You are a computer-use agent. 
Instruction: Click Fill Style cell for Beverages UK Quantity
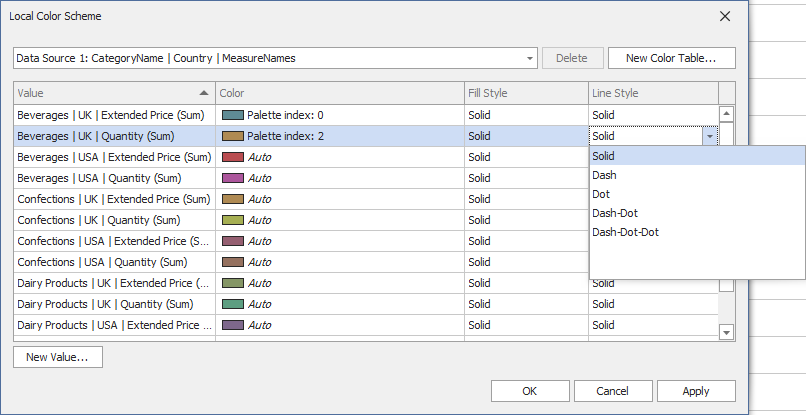pyautogui.click(x=526, y=136)
